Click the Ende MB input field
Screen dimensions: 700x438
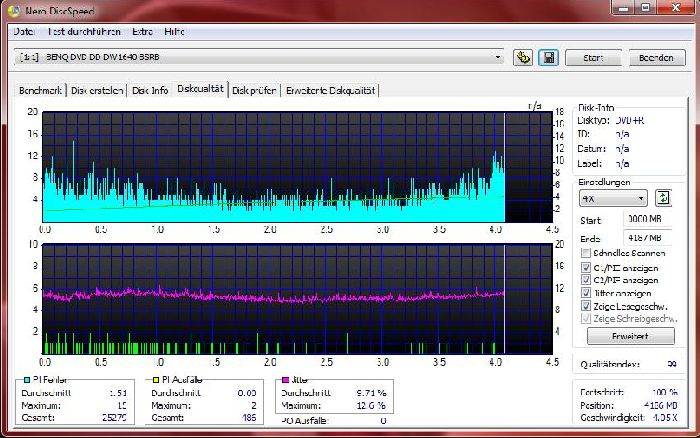click(x=647, y=238)
